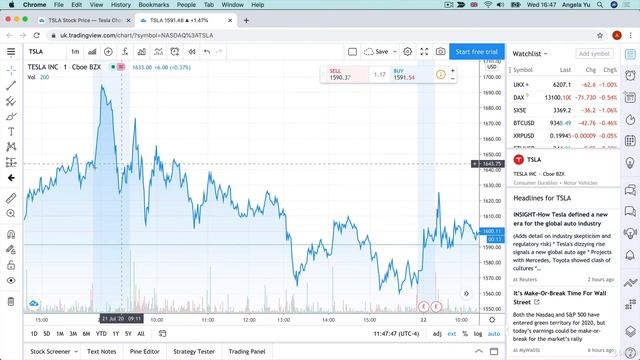The image size is (640, 360).
Task: Select the brush drawing tool
Action: tap(11, 116)
